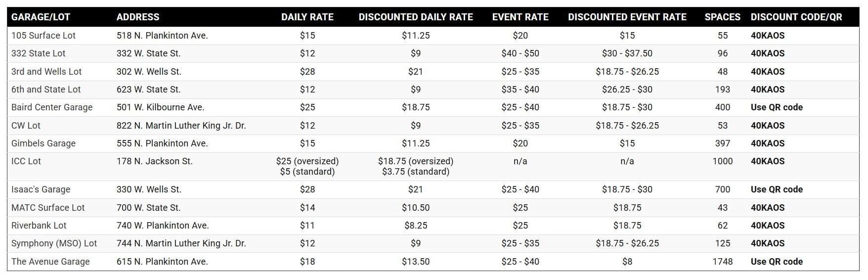Select the 105 Surface Lot name
This screenshot has height=280, width=868.
[43, 36]
